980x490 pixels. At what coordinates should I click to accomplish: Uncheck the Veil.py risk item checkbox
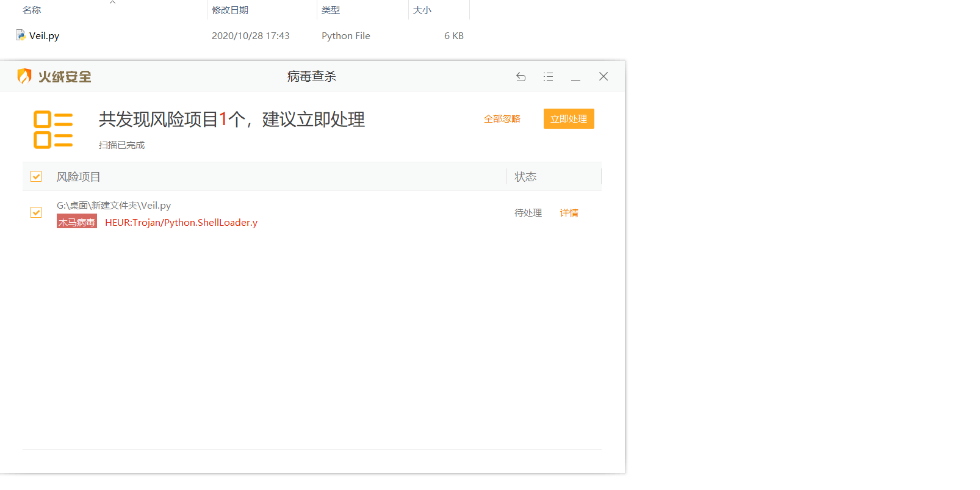pos(36,212)
